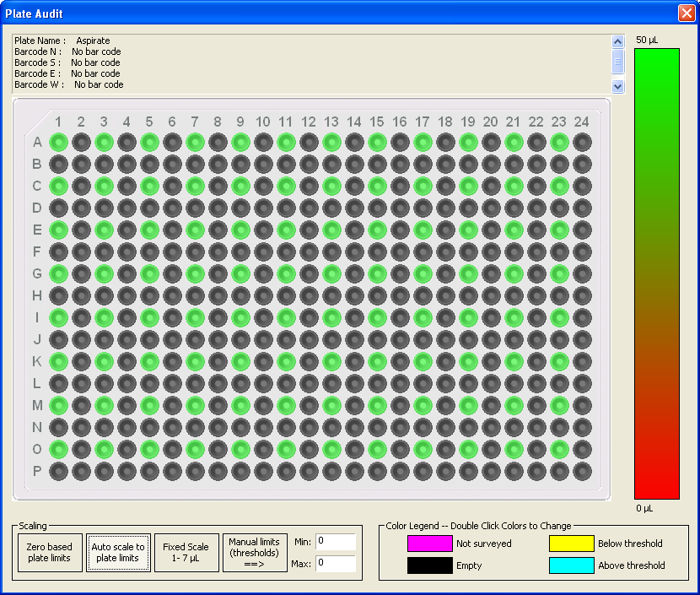Apply Manual limits (thresholds) scaling
Image resolution: width=700 pixels, height=595 pixels.
pyautogui.click(x=255, y=553)
